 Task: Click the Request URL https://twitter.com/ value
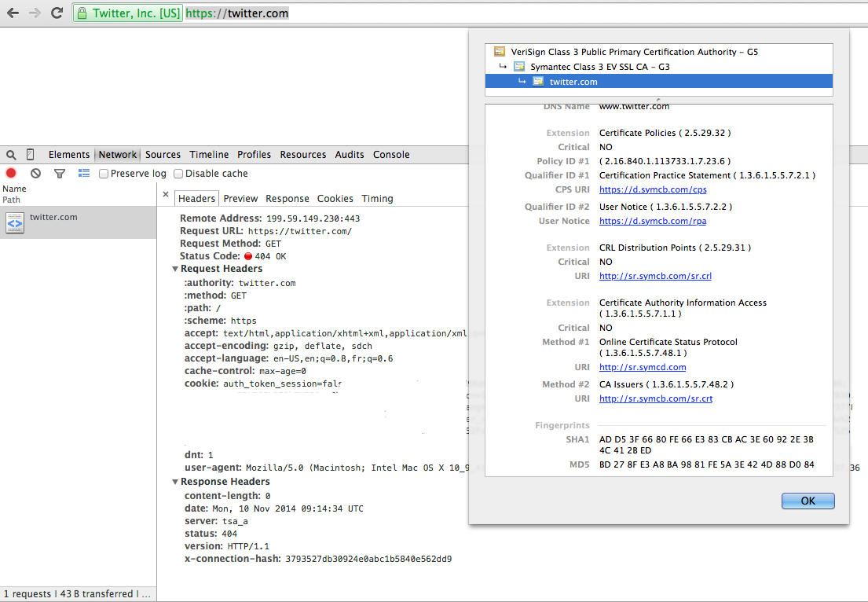(300, 232)
